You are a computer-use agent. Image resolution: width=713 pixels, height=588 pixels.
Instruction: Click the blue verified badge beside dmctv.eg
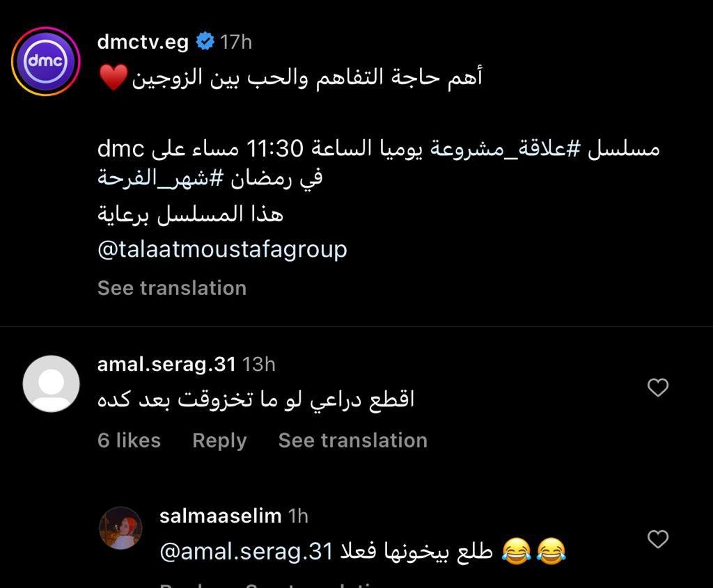pyautogui.click(x=205, y=42)
